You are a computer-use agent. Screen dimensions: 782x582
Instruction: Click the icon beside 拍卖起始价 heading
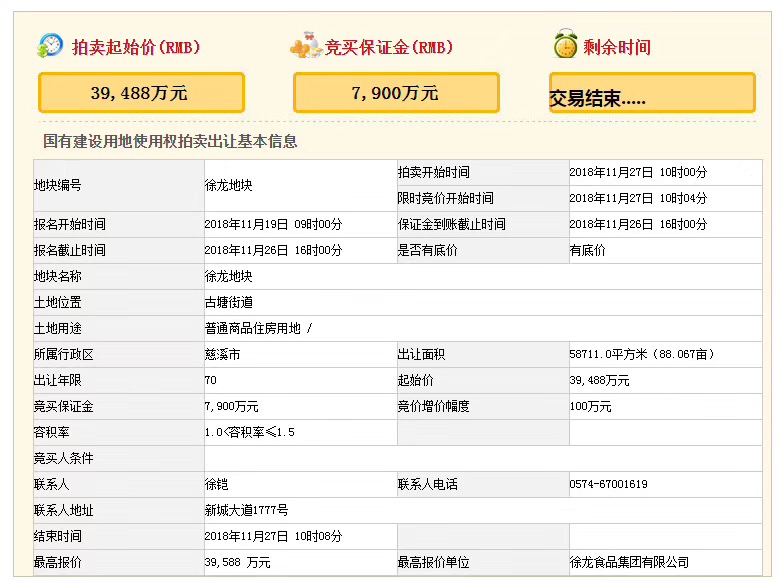[50, 46]
